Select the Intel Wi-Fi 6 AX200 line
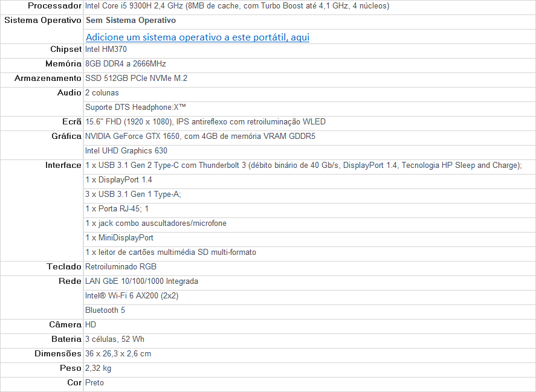This screenshot has height=392, width=536. tap(132, 296)
